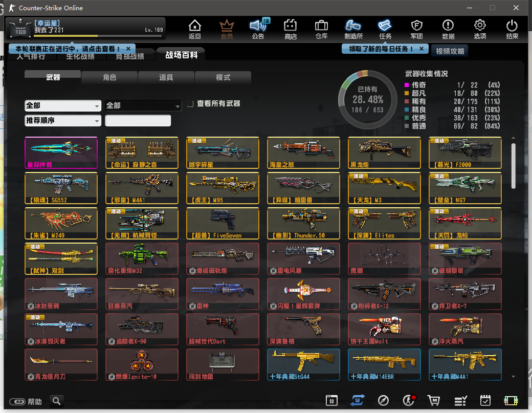Toggle the 帮助 help switch
The width and height of the screenshot is (532, 413).
pyautogui.click(x=17, y=402)
